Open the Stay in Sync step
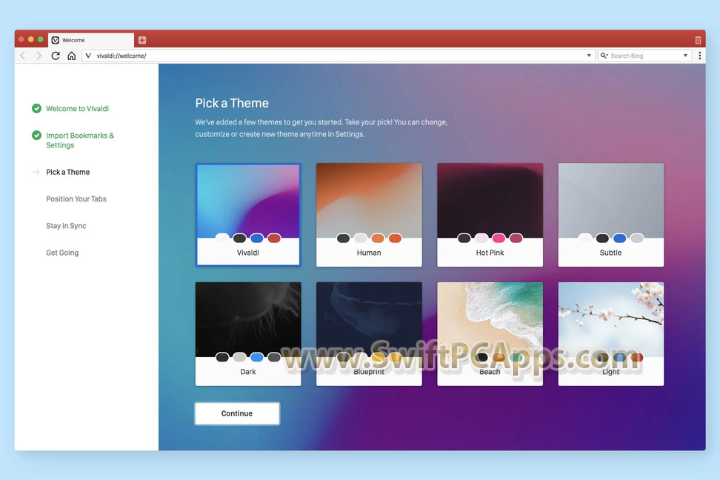Screen dimensions: 720x480 (66, 226)
